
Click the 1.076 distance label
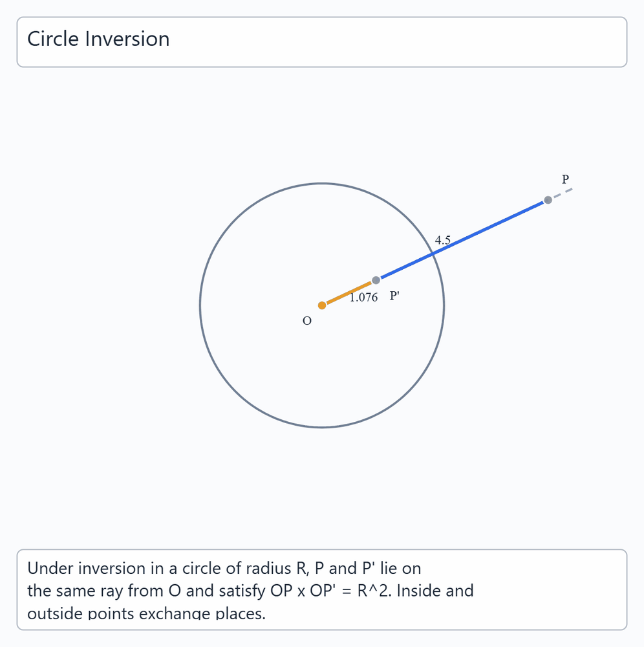[x=363, y=297]
